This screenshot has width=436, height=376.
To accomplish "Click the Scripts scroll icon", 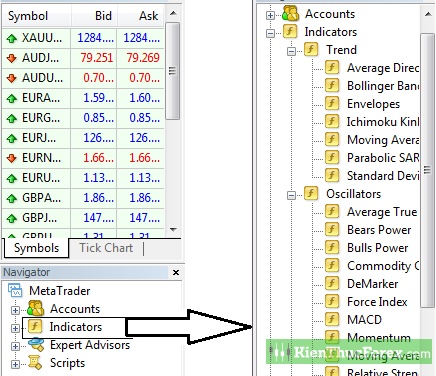I will [x=35, y=363].
